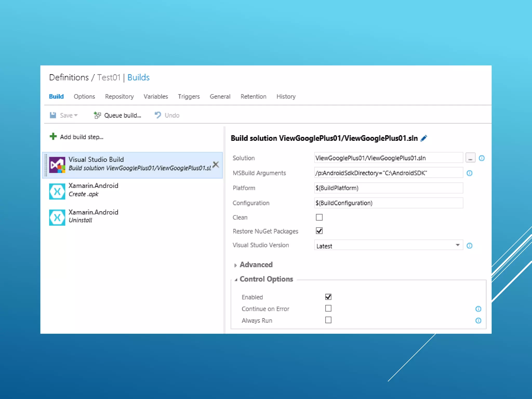532x399 pixels.
Task: Click the Queue build icon button
Action: (x=97, y=115)
